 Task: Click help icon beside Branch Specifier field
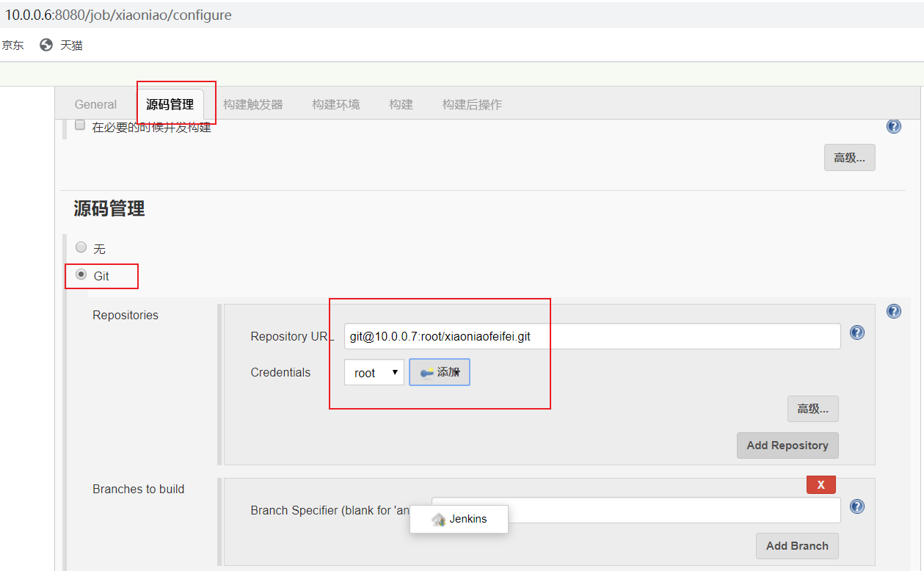[856, 506]
